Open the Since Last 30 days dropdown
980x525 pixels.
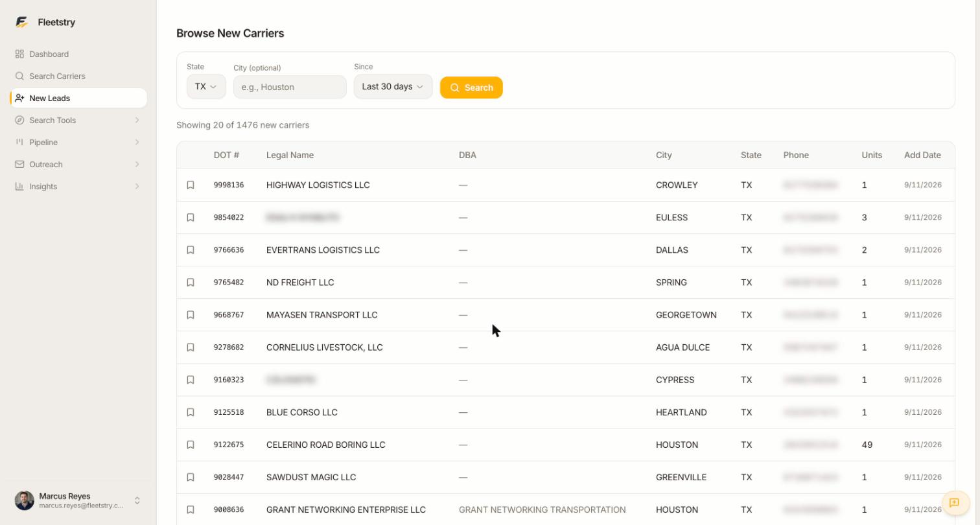pyautogui.click(x=393, y=87)
